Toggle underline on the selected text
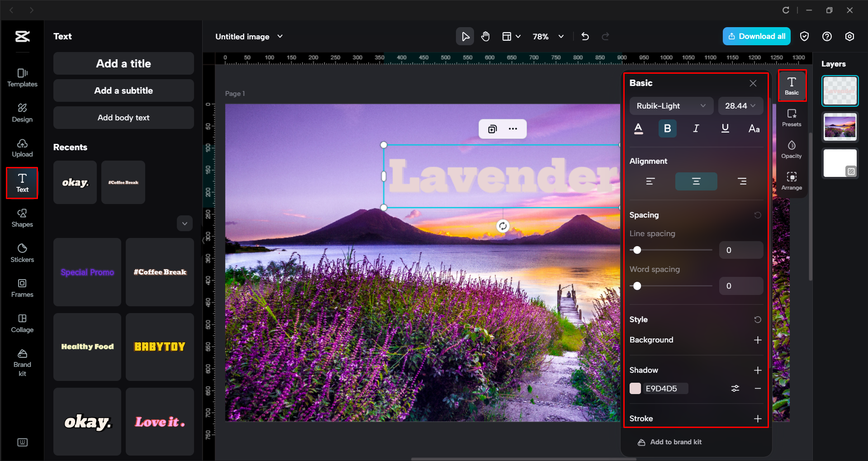 (725, 128)
